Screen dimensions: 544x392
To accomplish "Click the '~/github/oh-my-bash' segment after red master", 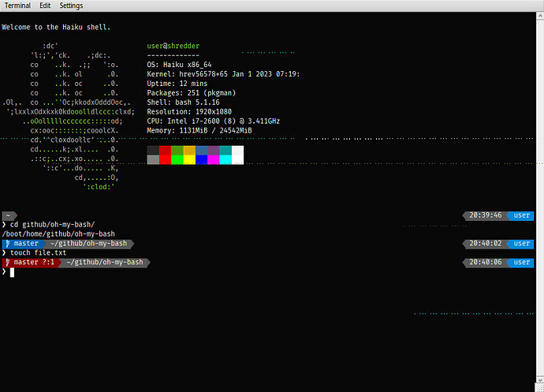I will pos(105,262).
